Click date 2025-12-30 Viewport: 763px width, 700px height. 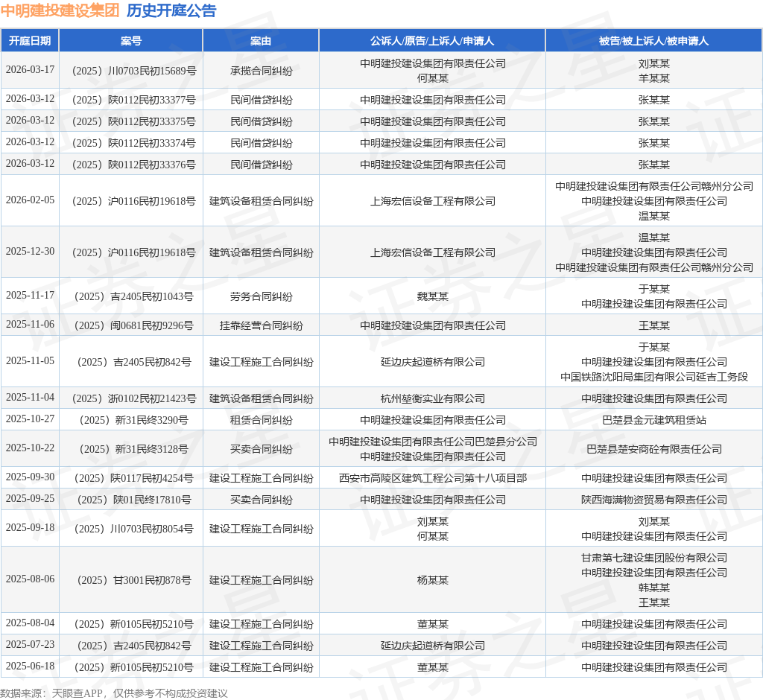(30, 252)
